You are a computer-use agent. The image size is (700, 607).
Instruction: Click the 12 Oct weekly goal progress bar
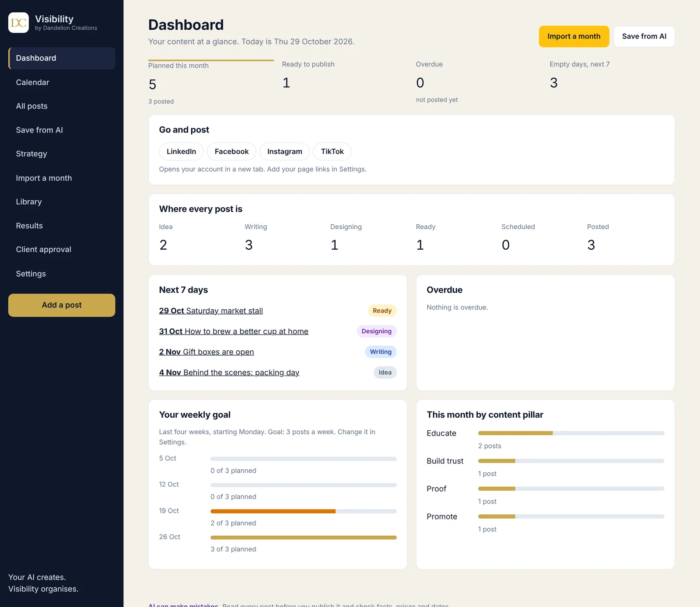[x=304, y=485]
